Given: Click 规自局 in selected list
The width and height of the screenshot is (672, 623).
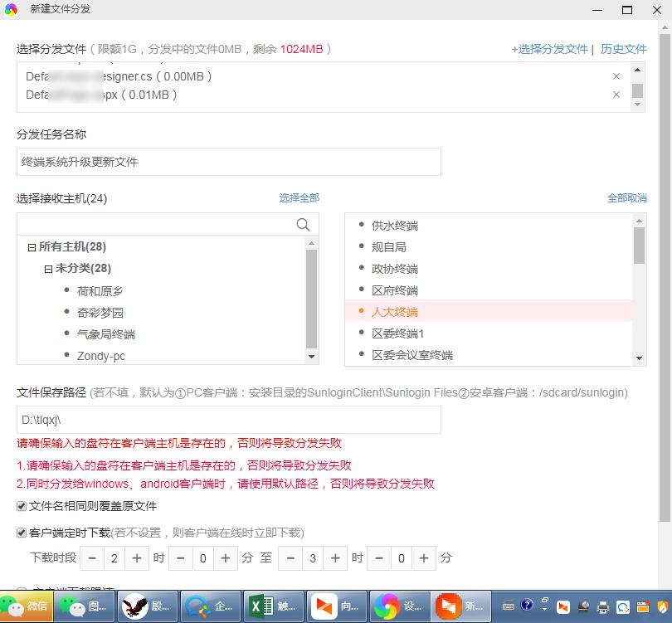Looking at the screenshot, I should pos(389,247).
